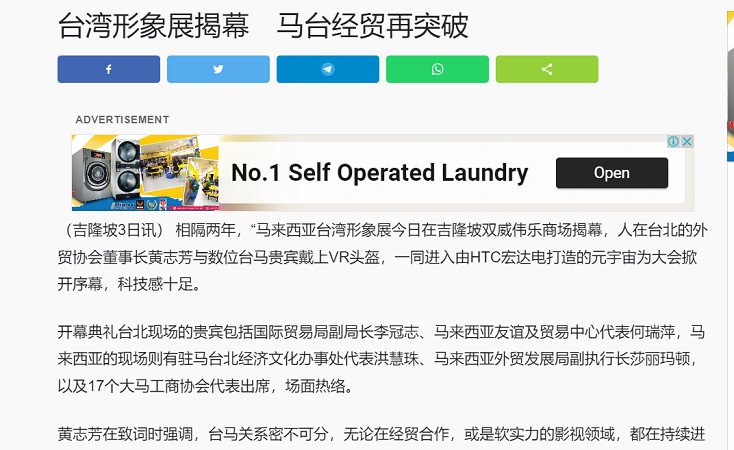
Task: Close the laundry advertisement with the X icon
Action: (x=687, y=141)
